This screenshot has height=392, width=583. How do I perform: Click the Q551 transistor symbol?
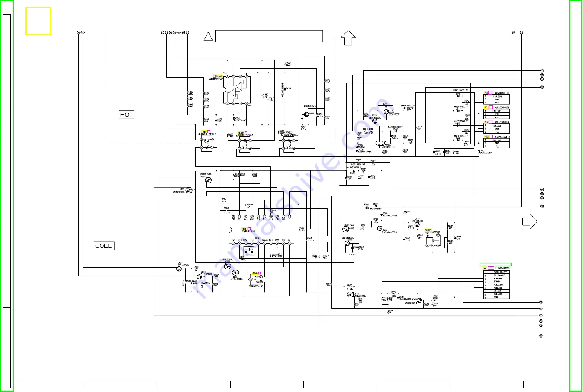189,190
